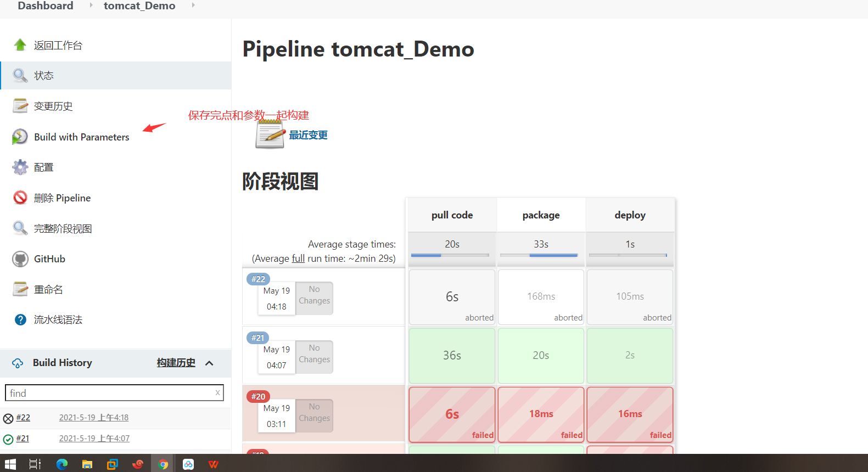Open the 流水线语法 help question icon
Image resolution: width=868 pixels, height=472 pixels.
pos(20,320)
